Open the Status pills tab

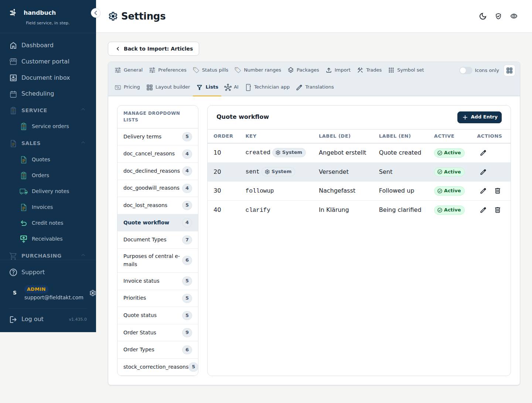pos(211,70)
